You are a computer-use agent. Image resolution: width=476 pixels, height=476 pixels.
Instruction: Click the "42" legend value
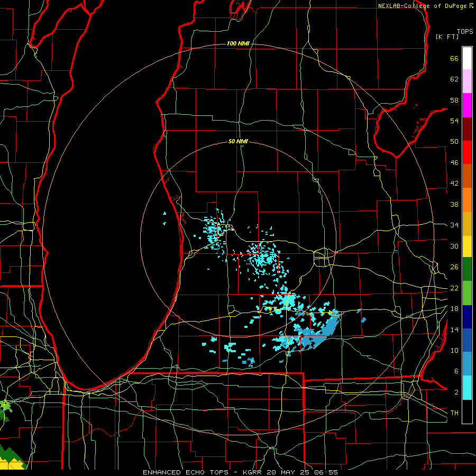(x=454, y=184)
